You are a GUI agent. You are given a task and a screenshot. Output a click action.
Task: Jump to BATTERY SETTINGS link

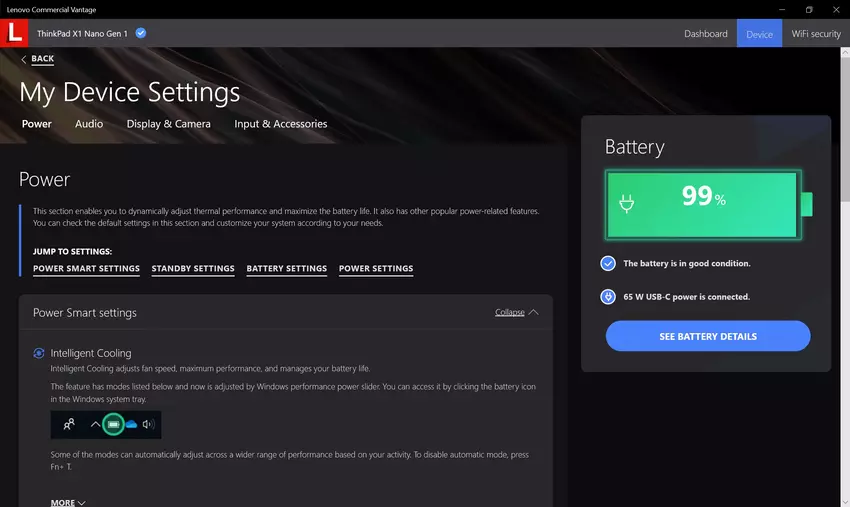pyautogui.click(x=286, y=268)
